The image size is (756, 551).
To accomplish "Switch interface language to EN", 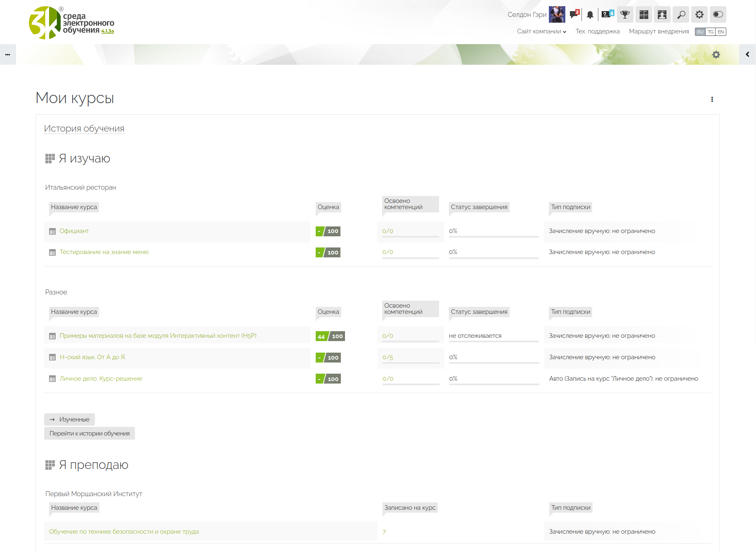I will point(721,32).
